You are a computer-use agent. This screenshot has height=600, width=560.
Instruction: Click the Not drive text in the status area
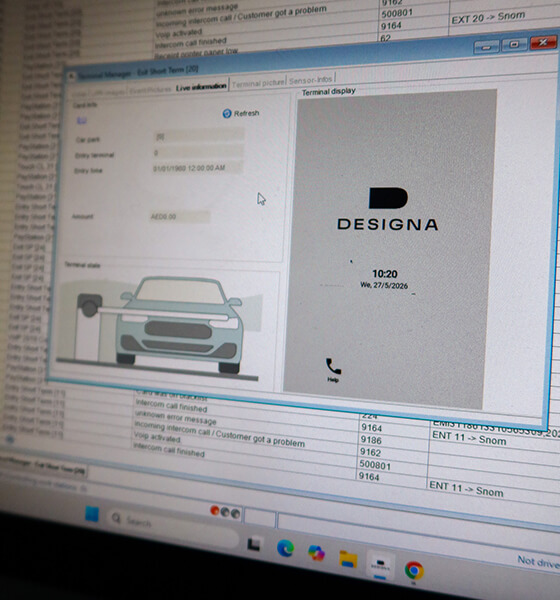[538, 562]
